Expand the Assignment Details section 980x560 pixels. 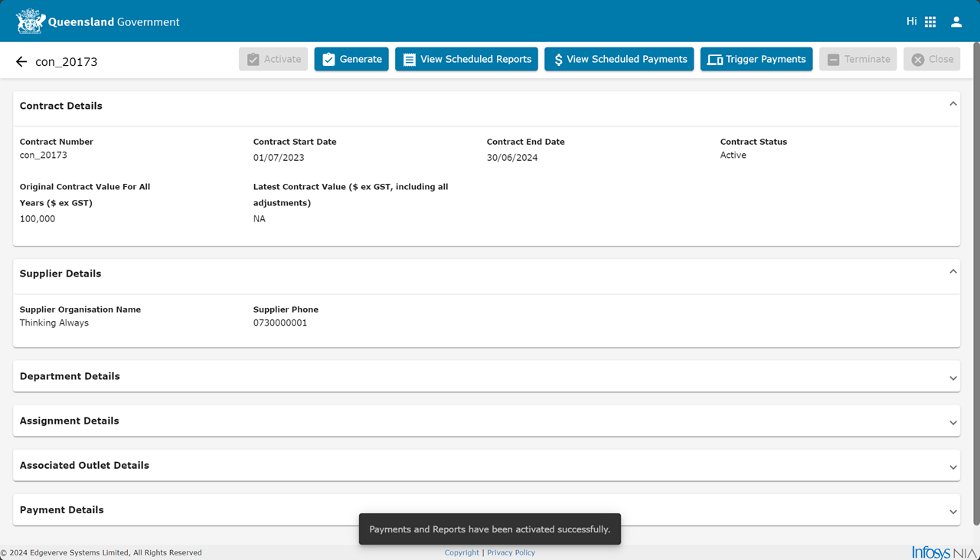pos(953,422)
